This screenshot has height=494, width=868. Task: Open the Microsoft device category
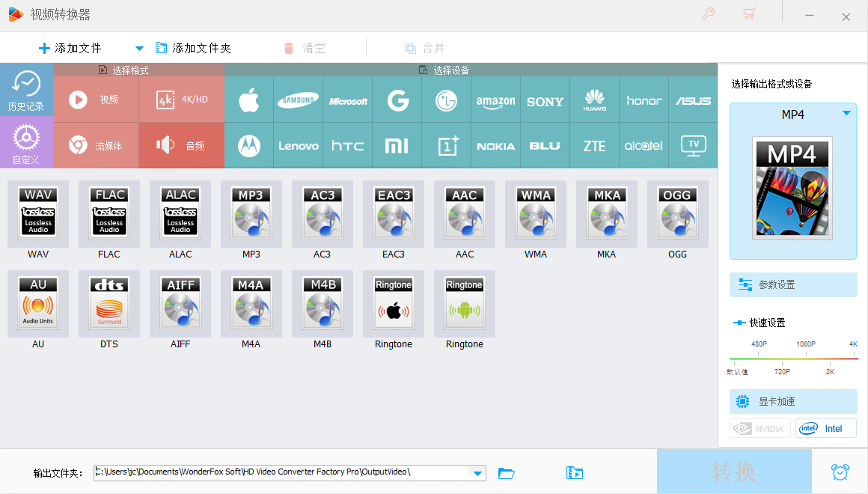click(348, 100)
